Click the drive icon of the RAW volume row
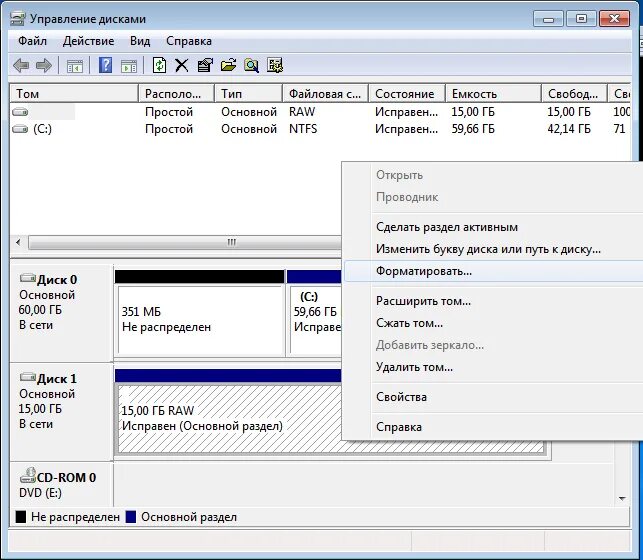 pyautogui.click(x=20, y=112)
